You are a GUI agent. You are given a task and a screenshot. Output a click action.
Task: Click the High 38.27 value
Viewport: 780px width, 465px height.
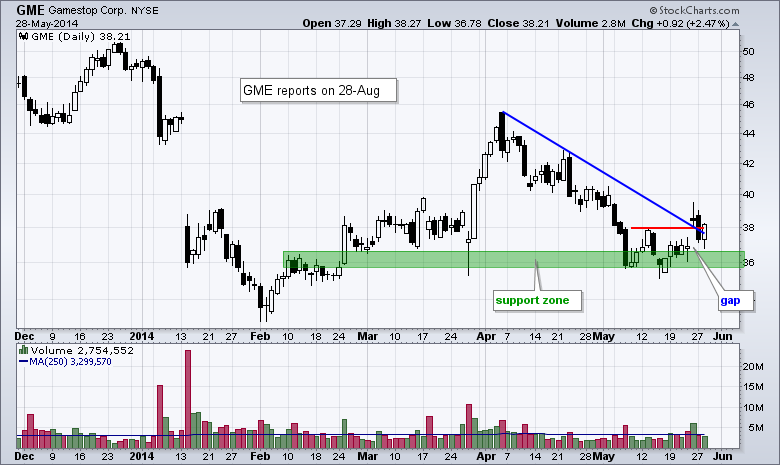pos(395,23)
